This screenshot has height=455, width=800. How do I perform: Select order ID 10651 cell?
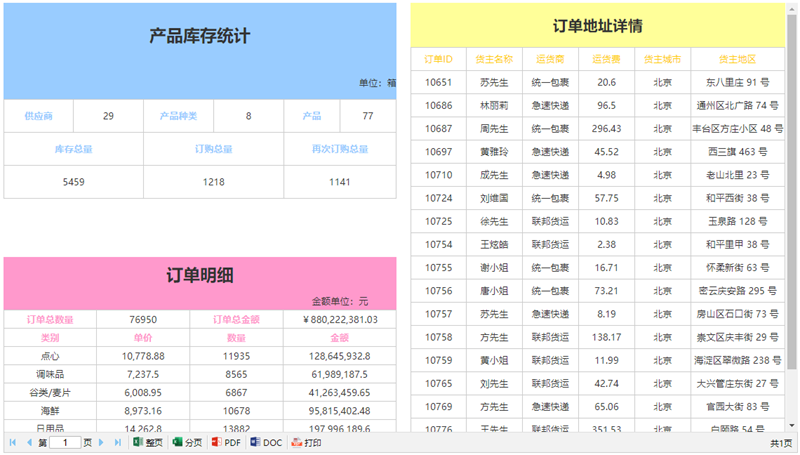[x=438, y=82]
